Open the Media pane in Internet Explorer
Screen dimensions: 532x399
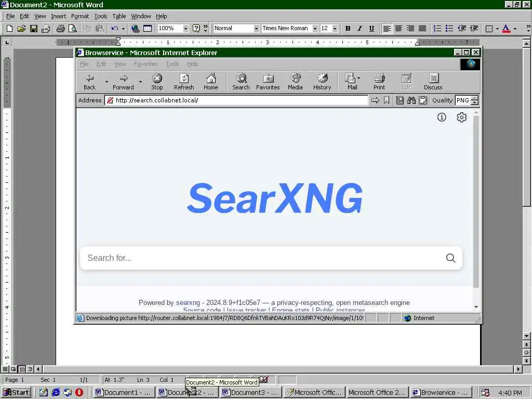(295, 82)
